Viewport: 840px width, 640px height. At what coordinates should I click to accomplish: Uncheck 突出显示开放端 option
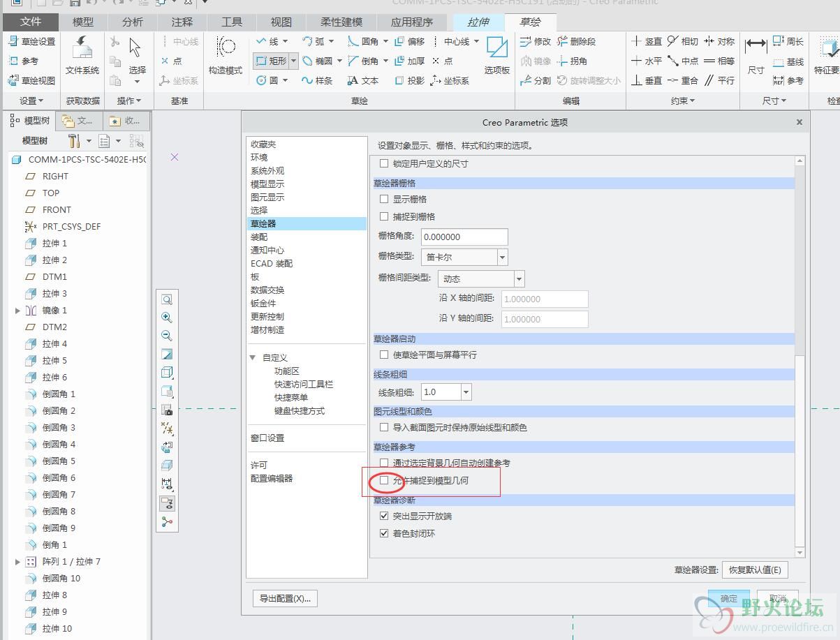383,516
